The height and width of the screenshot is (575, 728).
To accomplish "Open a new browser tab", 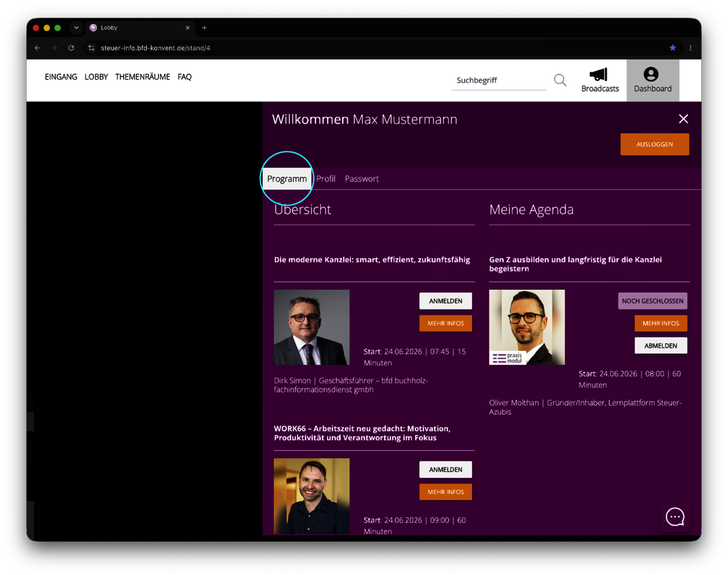I will click(204, 28).
